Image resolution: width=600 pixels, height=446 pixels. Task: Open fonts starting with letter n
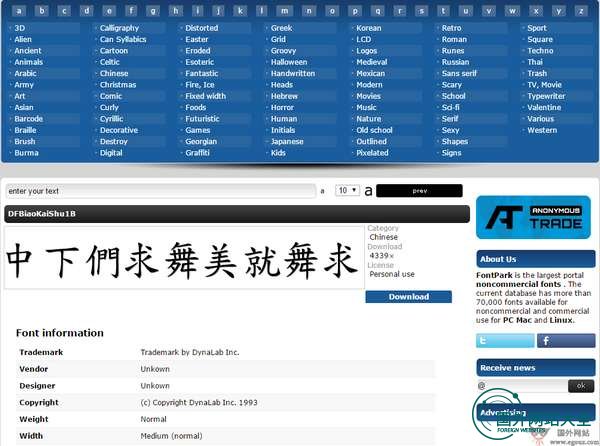click(309, 11)
